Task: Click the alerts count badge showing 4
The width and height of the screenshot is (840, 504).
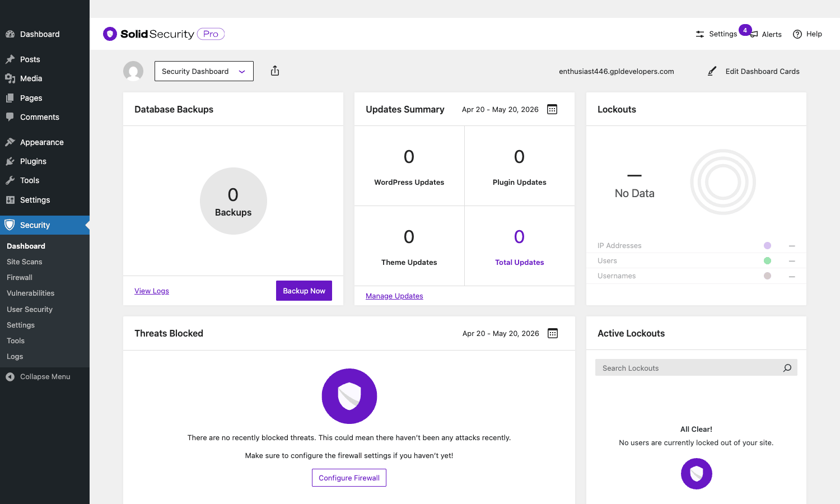Action: (745, 30)
